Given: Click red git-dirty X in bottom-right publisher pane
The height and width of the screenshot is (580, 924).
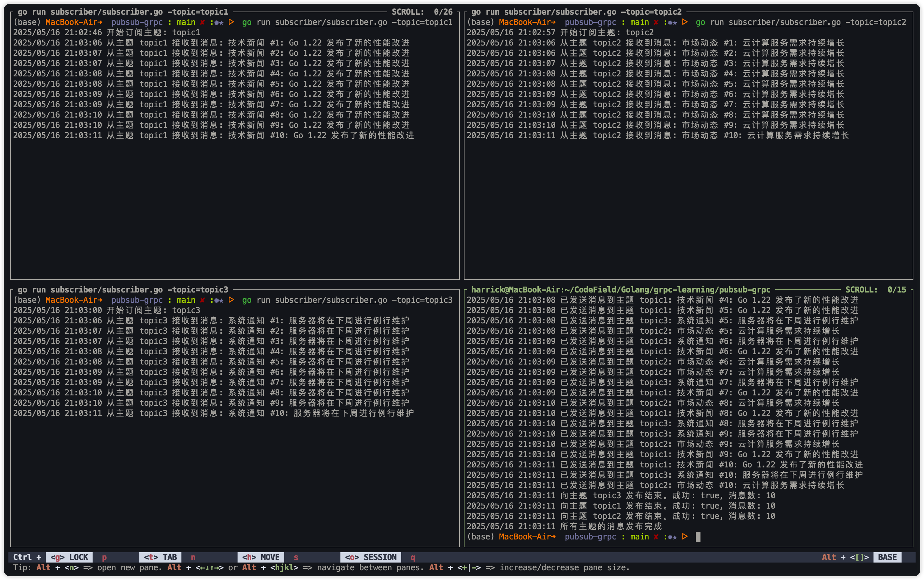Looking at the screenshot, I should click(x=656, y=537).
